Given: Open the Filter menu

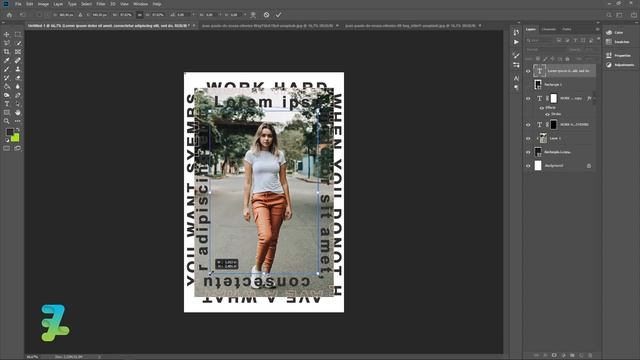Looking at the screenshot, I should 101,4.
